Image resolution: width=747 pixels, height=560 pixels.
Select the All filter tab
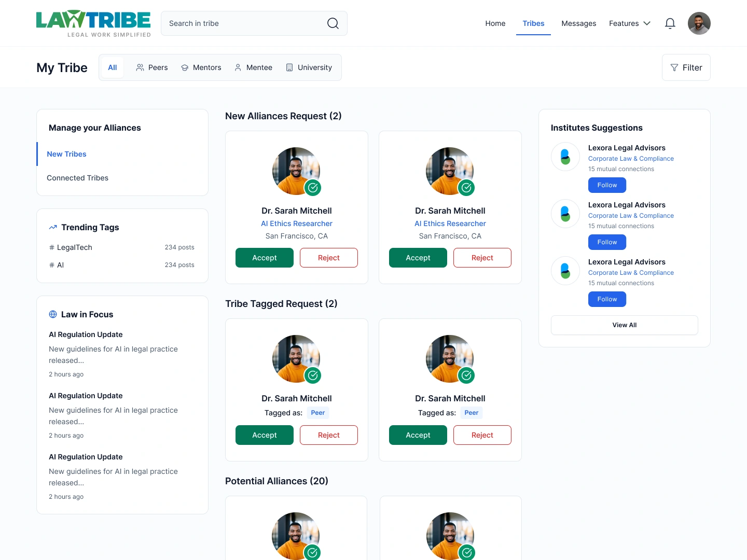click(x=113, y=67)
